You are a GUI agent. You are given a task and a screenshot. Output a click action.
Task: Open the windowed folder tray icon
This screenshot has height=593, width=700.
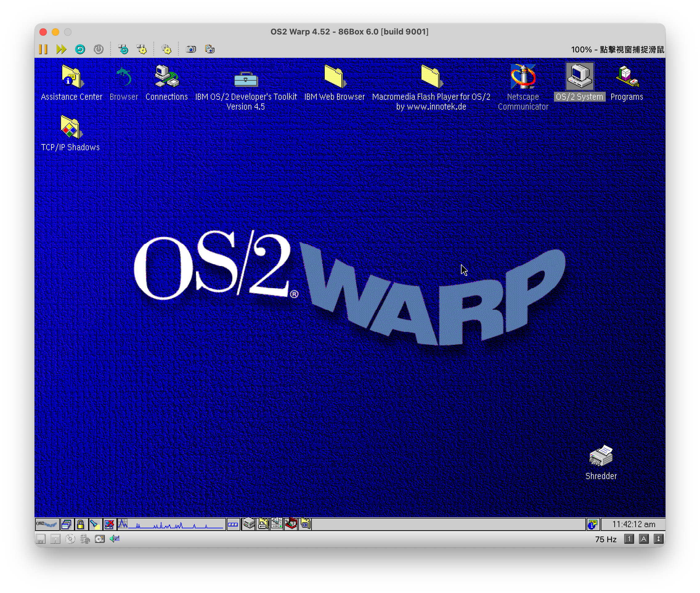(306, 523)
